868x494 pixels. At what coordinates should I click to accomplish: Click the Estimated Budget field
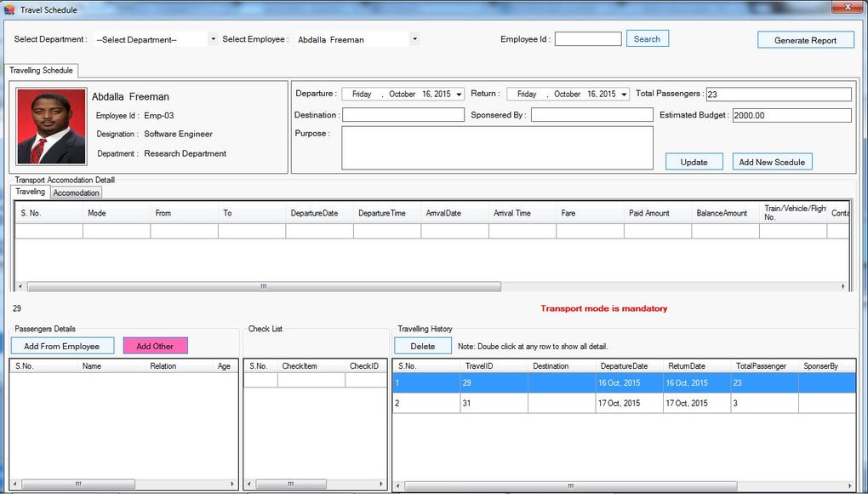click(791, 115)
